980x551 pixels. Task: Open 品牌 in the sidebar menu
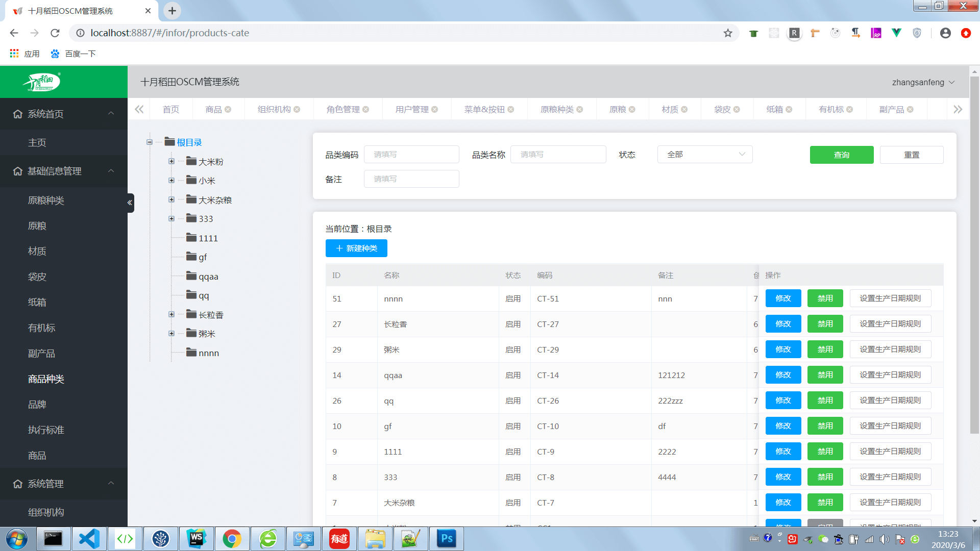click(x=37, y=405)
